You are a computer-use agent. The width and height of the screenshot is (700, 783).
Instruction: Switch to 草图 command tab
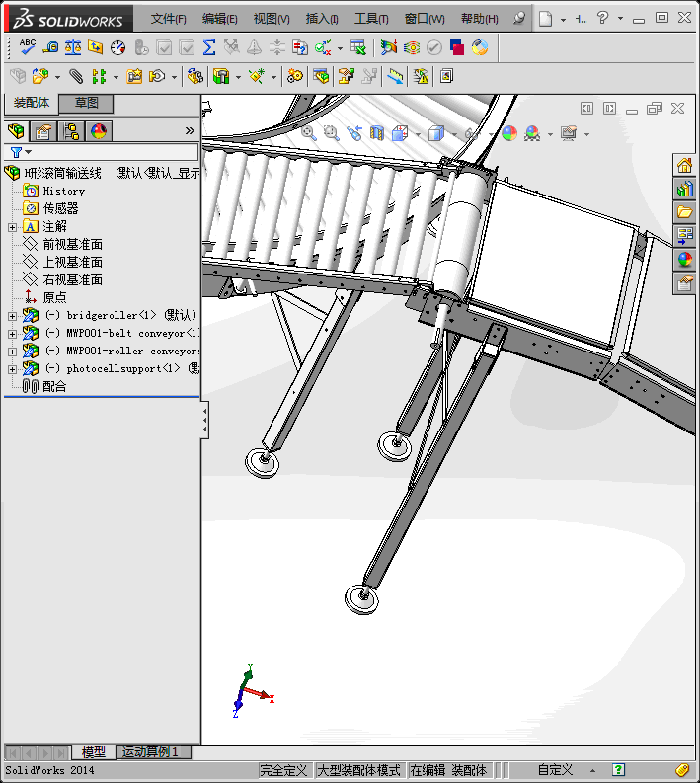click(x=86, y=103)
